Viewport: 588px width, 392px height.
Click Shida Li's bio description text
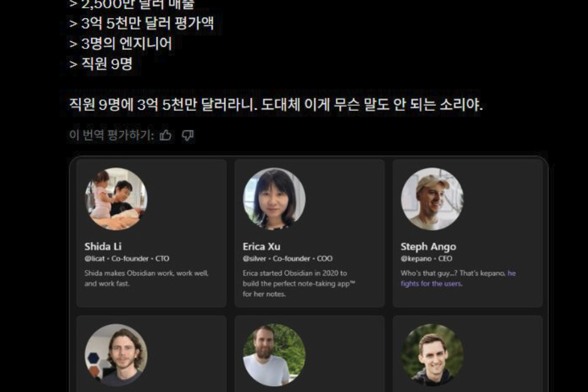146,278
